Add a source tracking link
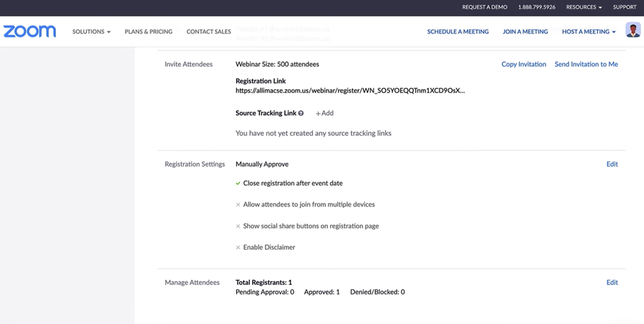 tap(325, 114)
